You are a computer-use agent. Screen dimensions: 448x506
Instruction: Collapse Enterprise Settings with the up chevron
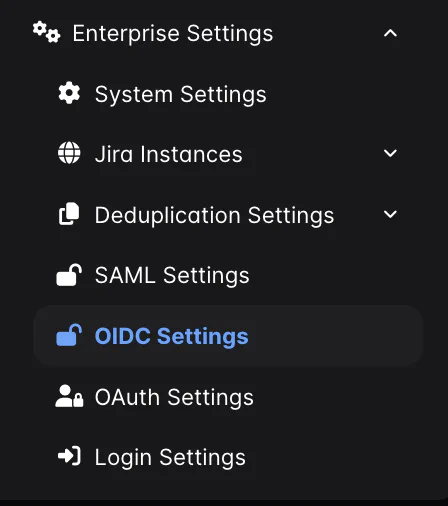click(390, 33)
